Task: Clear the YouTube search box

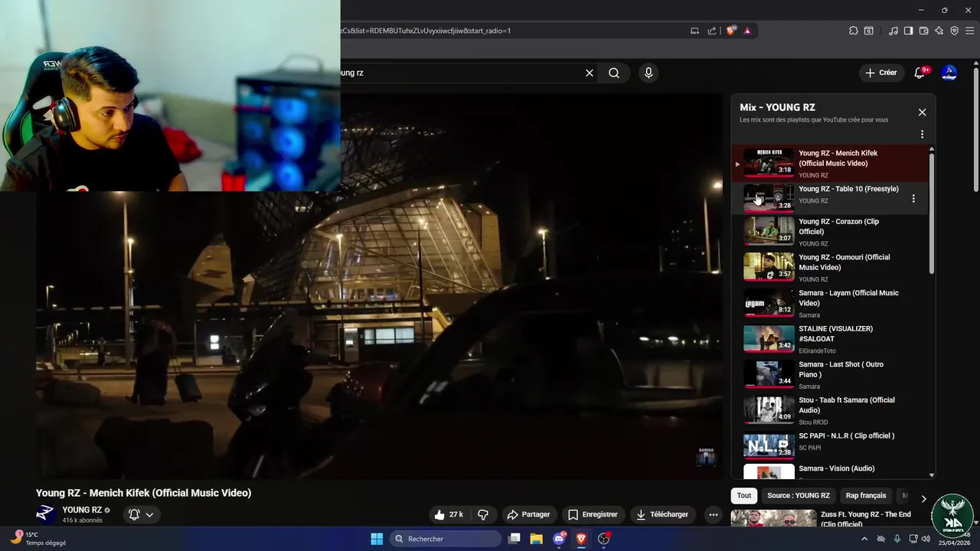Action: [x=590, y=73]
